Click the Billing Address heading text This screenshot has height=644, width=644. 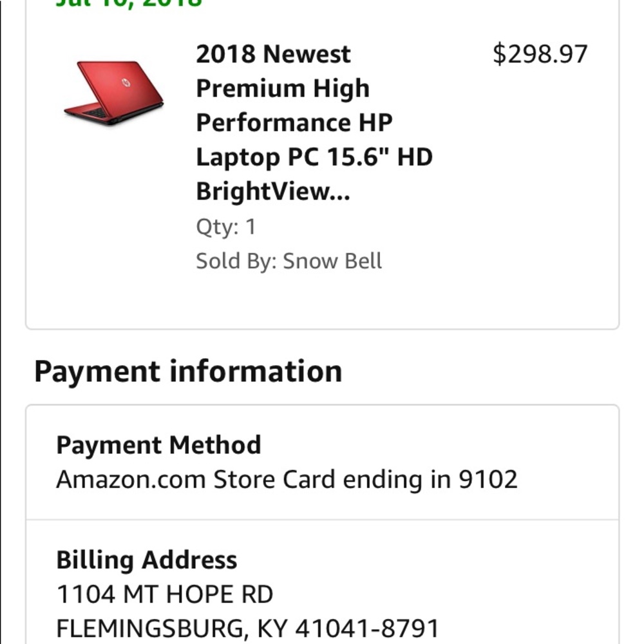[147, 560]
